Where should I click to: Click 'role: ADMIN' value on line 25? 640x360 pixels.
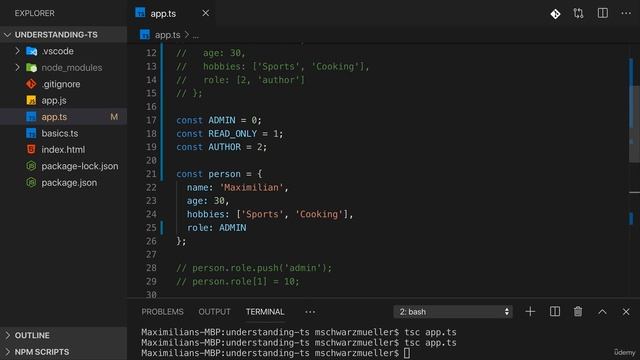(x=233, y=228)
